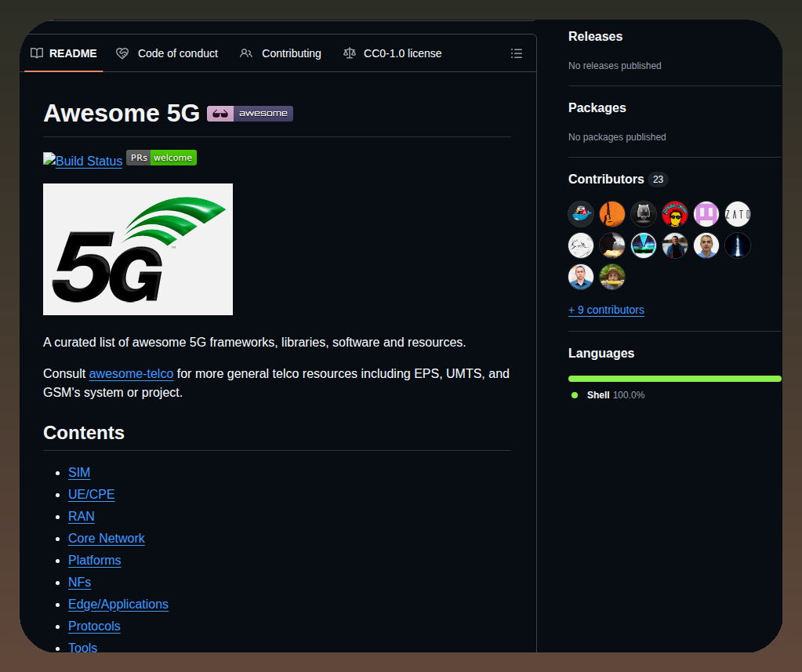Image resolution: width=802 pixels, height=672 pixels.
Task: Open the pink pixel-face contributor avatar
Action: (x=706, y=214)
